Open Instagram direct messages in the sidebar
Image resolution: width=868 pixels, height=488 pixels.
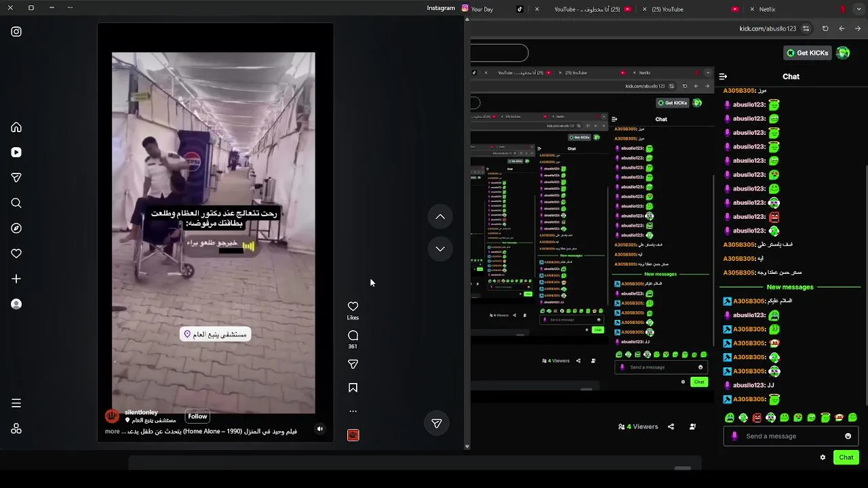(16, 178)
